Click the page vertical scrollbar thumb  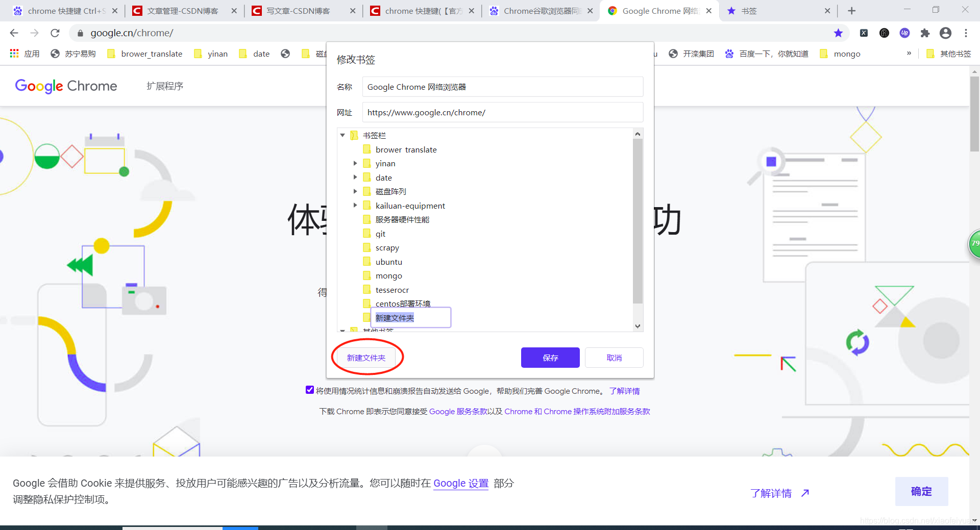(x=974, y=114)
